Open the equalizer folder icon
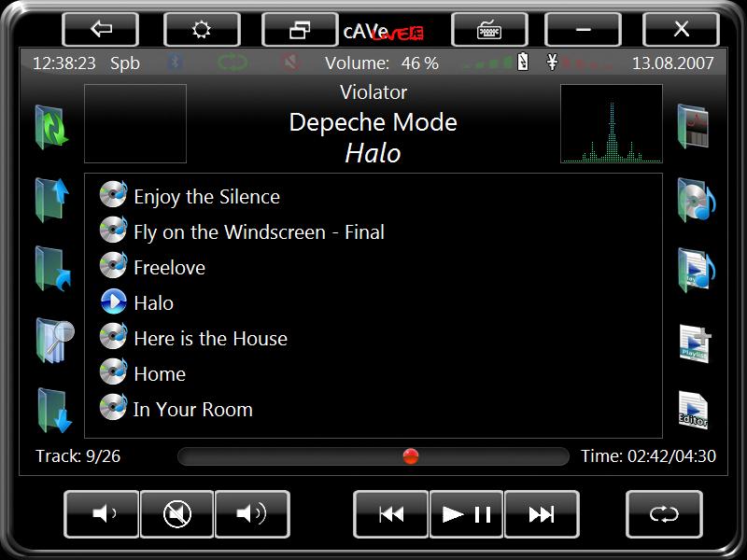 [x=693, y=127]
